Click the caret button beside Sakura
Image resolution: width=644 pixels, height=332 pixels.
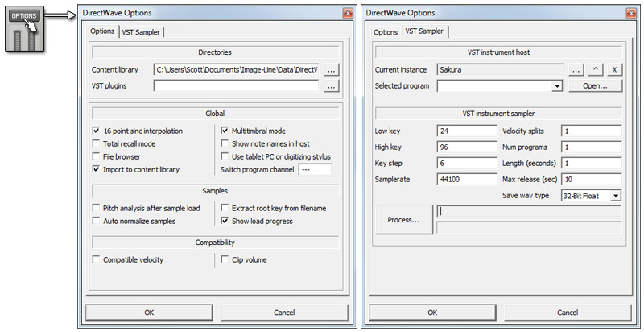tap(597, 70)
